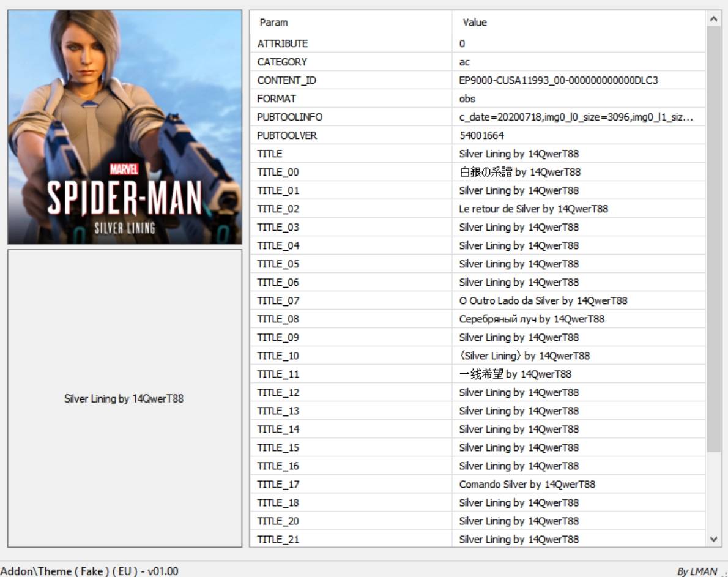
Task: Click the scrollbar down arrow
Action: coord(713,539)
